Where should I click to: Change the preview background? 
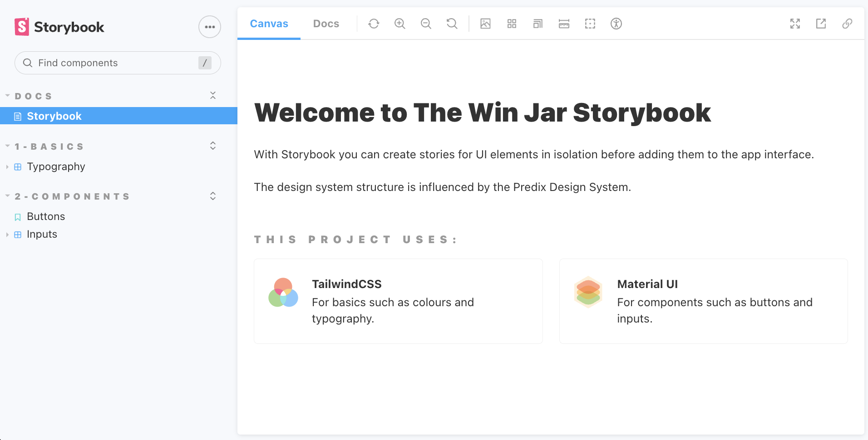coord(486,24)
